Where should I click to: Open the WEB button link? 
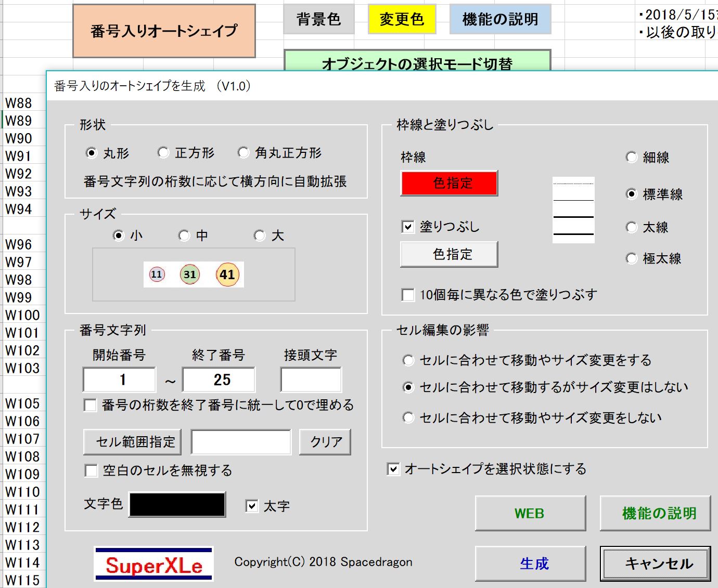click(x=530, y=513)
